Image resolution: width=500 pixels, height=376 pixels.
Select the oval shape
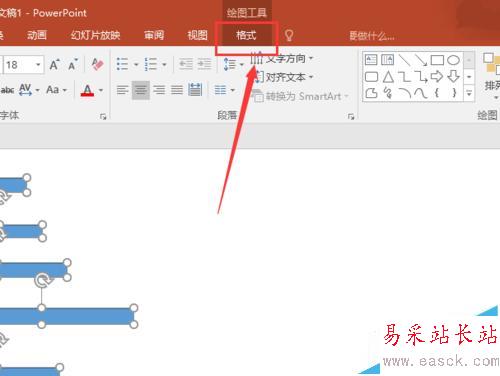pos(453,60)
